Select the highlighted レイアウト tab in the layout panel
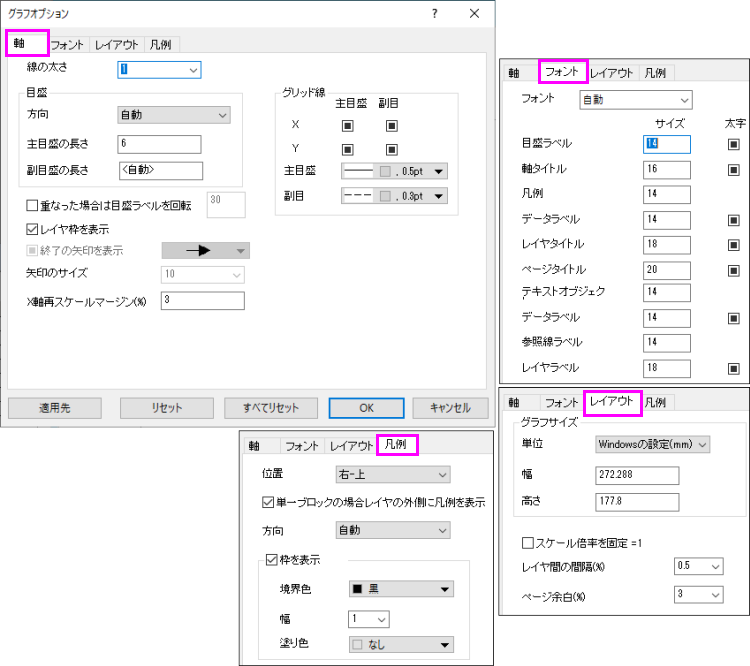Viewport: 750px width, 666px height. [x=612, y=402]
